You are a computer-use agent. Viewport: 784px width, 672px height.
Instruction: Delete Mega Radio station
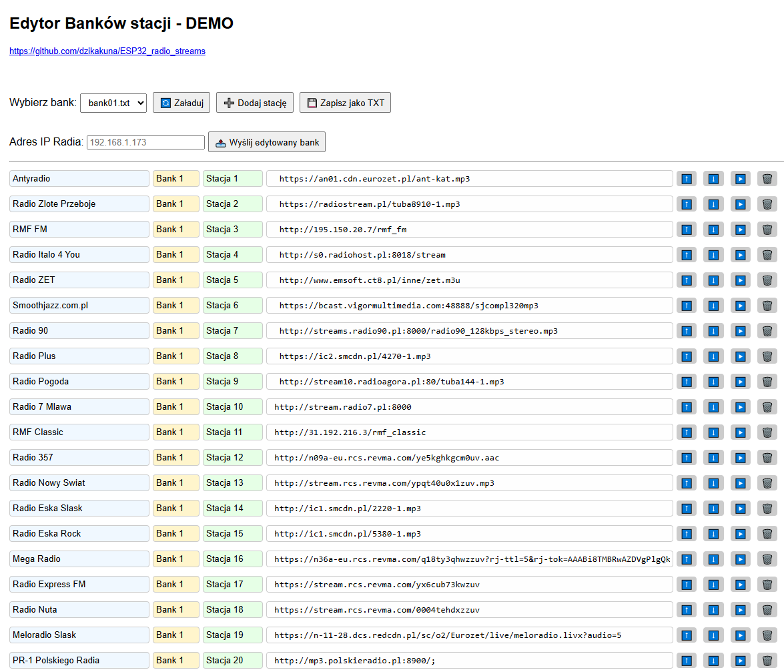767,559
